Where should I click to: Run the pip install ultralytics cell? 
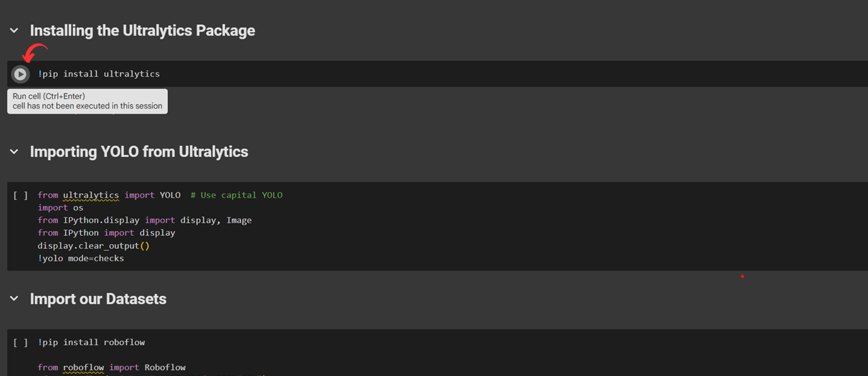(21, 74)
